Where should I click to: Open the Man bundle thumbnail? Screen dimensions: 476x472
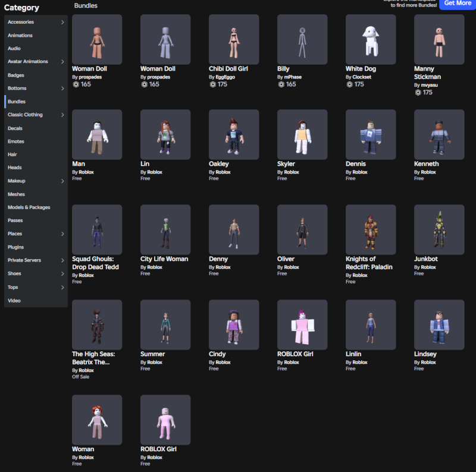point(97,134)
